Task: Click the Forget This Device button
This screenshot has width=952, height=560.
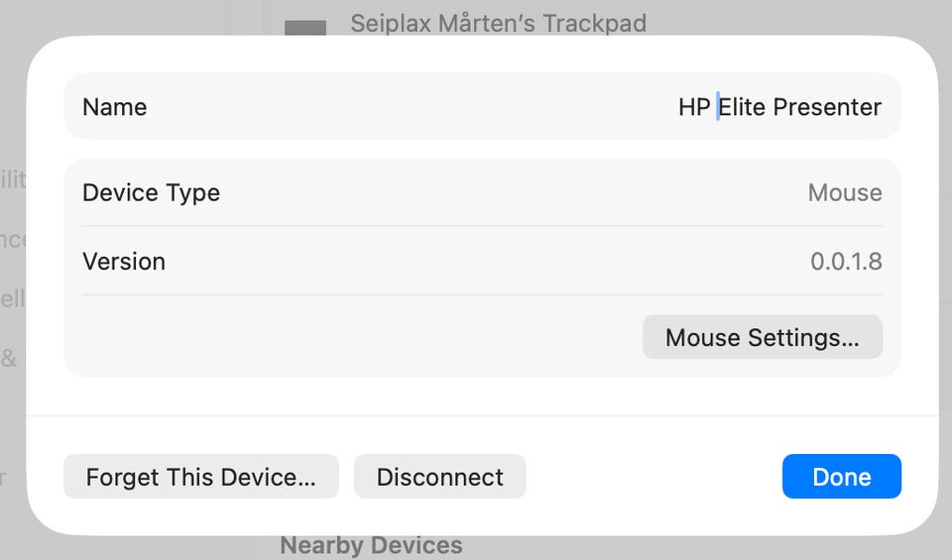Action: [200, 477]
